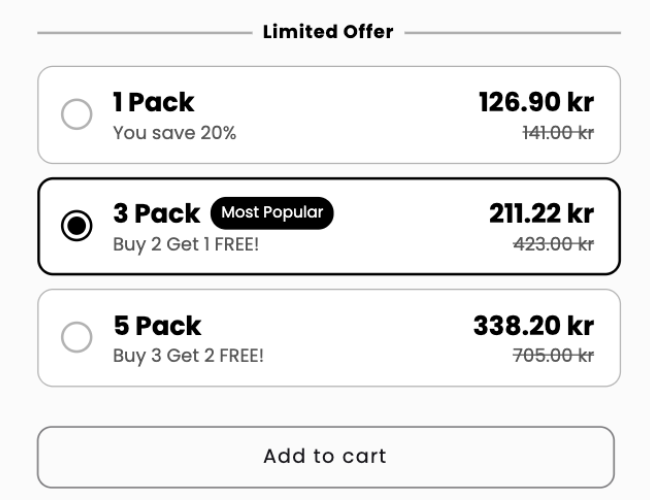Click the crossed-out 423.00 kr price

click(553, 243)
